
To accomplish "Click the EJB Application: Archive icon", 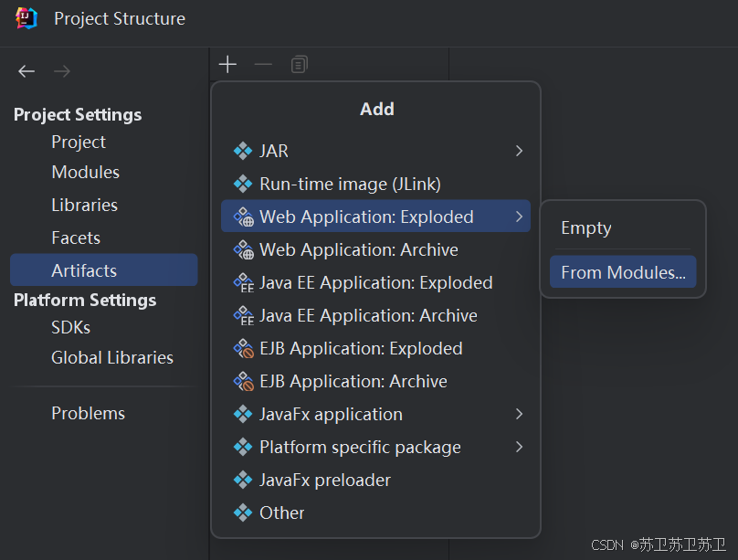I will click(243, 381).
